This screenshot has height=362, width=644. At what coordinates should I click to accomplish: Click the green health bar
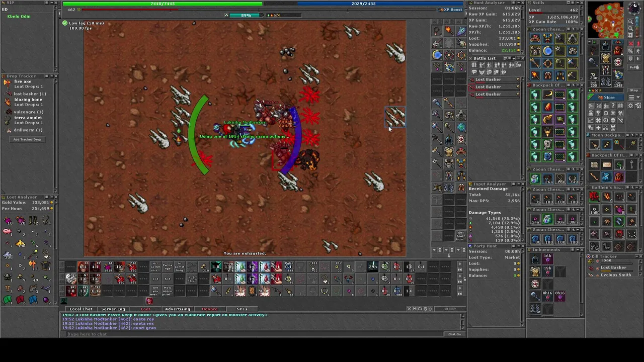163,4
